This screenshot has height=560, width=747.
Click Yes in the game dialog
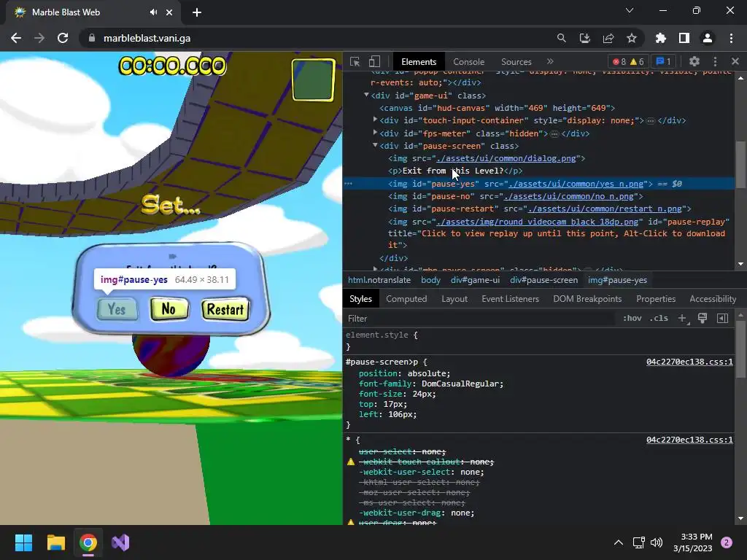[x=117, y=309]
